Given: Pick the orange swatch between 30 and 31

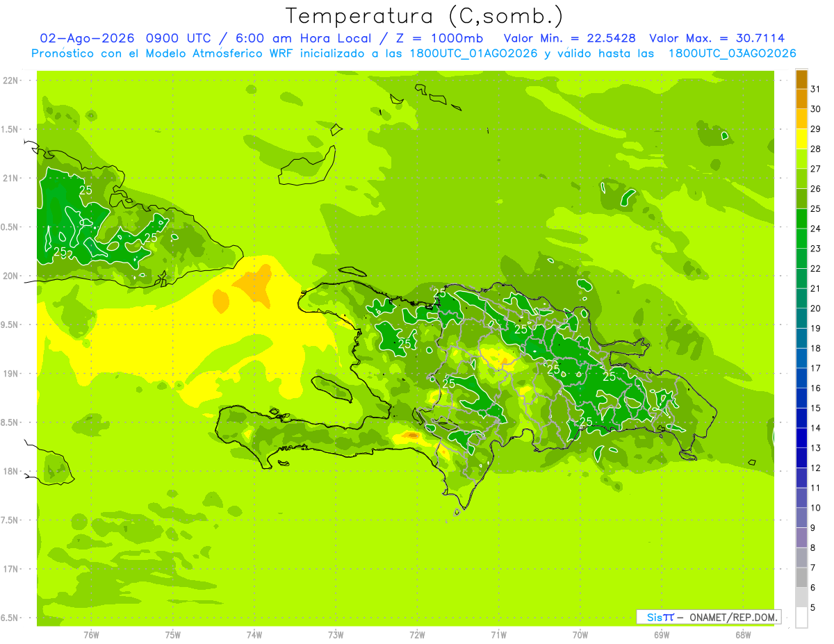Looking at the screenshot, I should tap(802, 99).
